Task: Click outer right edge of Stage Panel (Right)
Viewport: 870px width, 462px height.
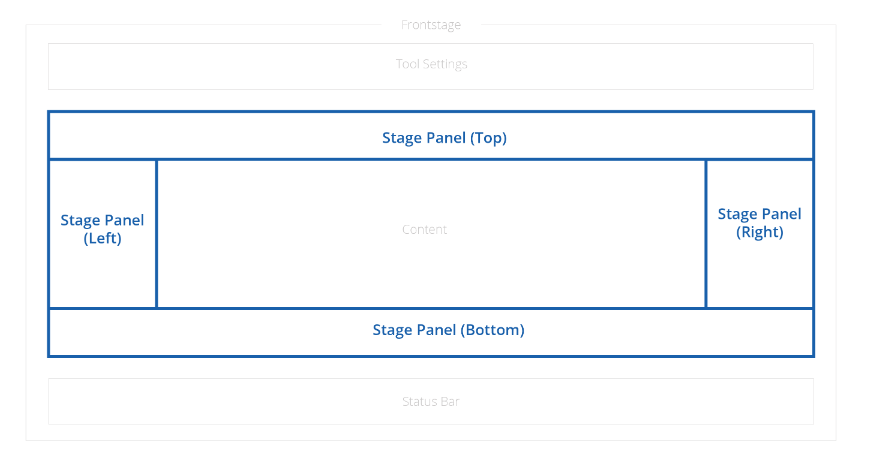Action: tap(813, 233)
